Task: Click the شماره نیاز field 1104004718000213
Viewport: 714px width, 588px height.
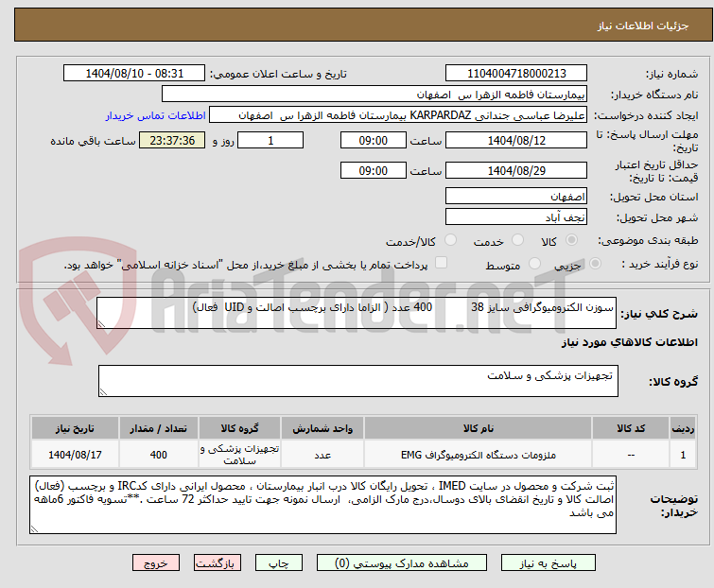Action: click(x=516, y=74)
